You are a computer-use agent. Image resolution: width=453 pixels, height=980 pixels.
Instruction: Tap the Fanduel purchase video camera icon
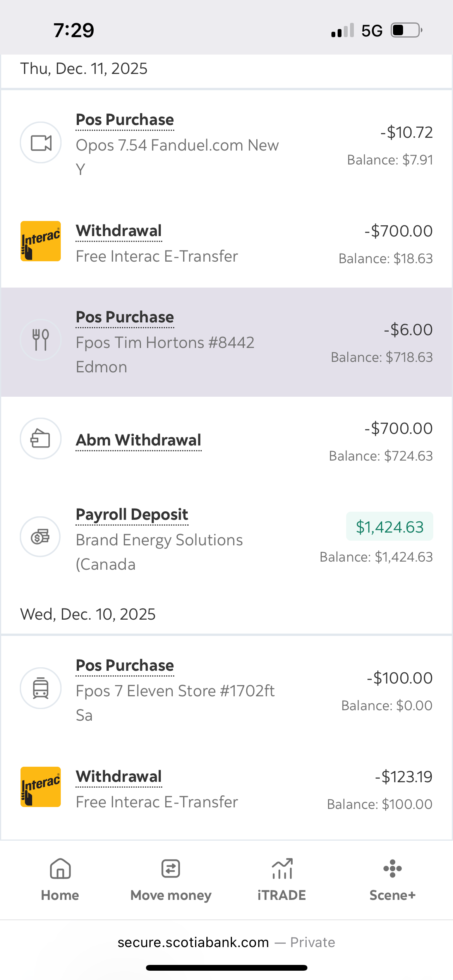click(41, 143)
